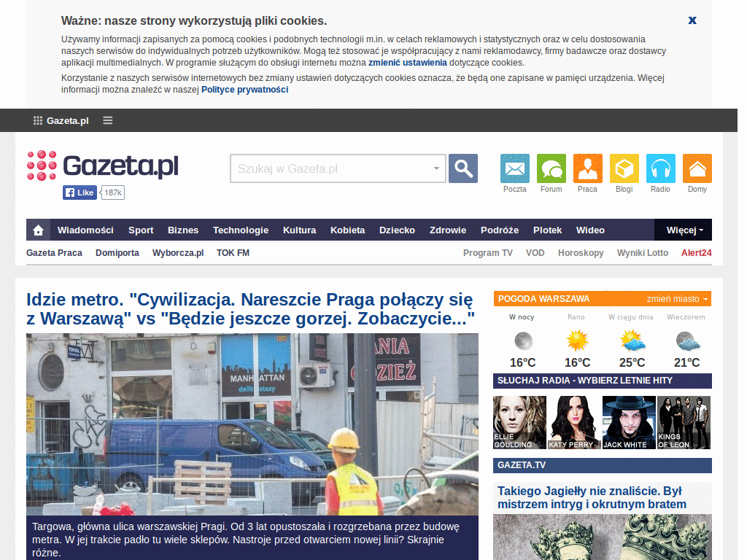The width and height of the screenshot is (747, 560).
Task: Go to the Wyborcza.pl link
Action: point(178,253)
